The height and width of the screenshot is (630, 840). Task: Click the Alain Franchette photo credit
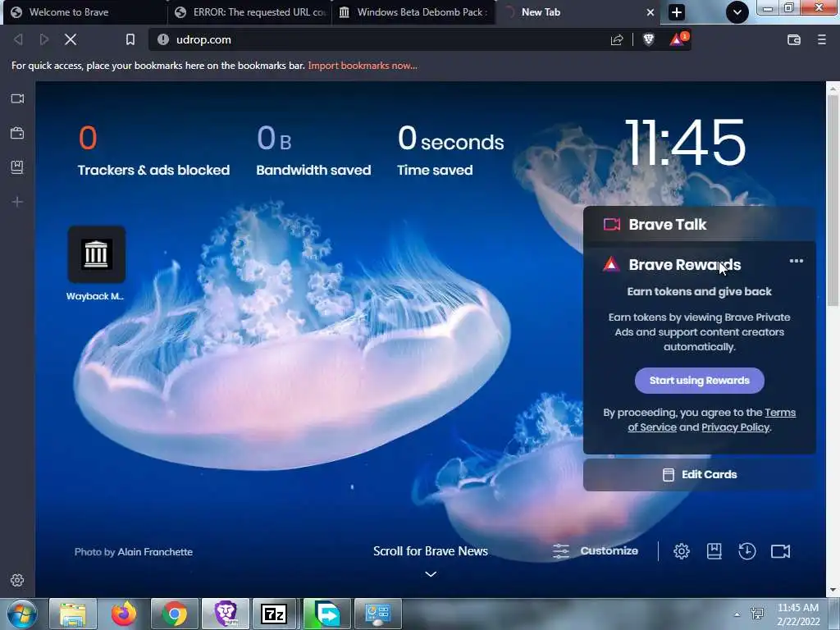pyautogui.click(x=155, y=552)
